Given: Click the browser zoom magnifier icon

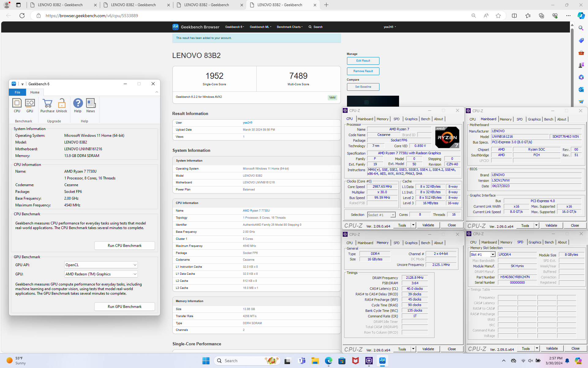Looking at the screenshot, I should (473, 16).
